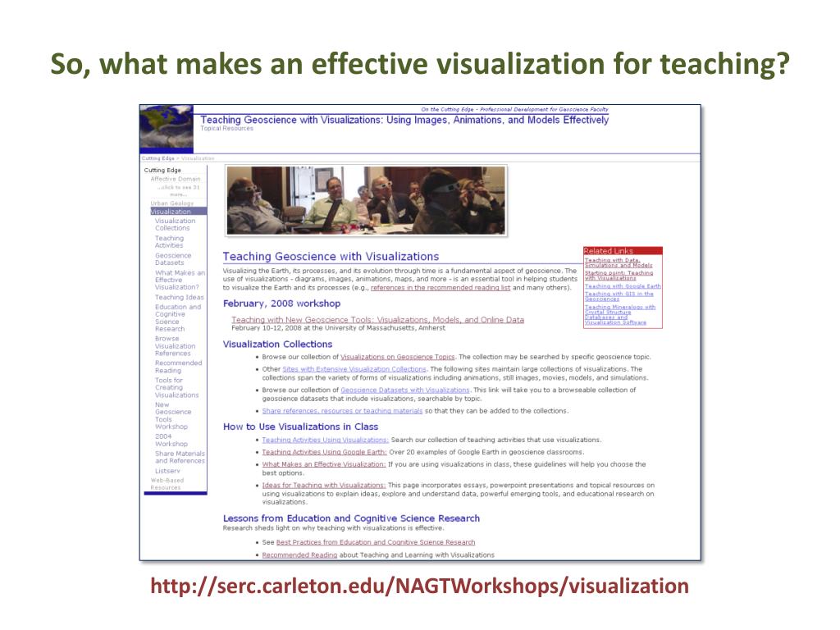Open 'Visualization Collections' in sidebar
840x630 pixels.
(x=176, y=225)
